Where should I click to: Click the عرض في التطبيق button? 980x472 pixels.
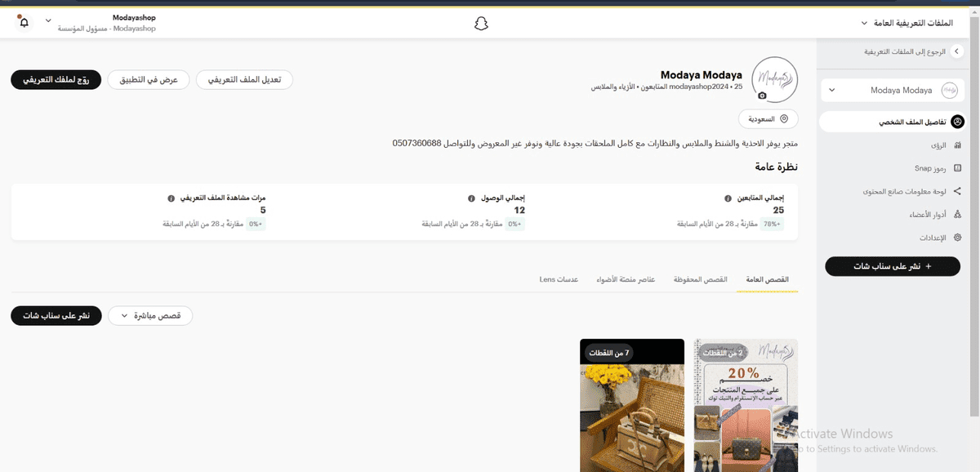click(149, 79)
